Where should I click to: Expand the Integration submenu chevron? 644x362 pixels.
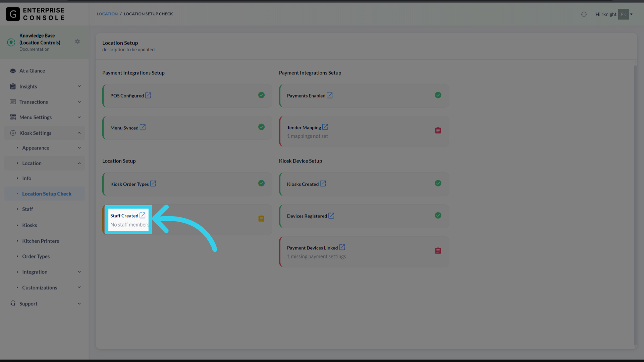pos(79,272)
